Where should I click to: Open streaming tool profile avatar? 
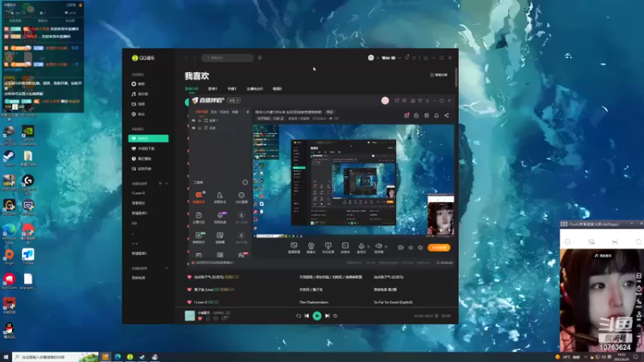pos(385,101)
